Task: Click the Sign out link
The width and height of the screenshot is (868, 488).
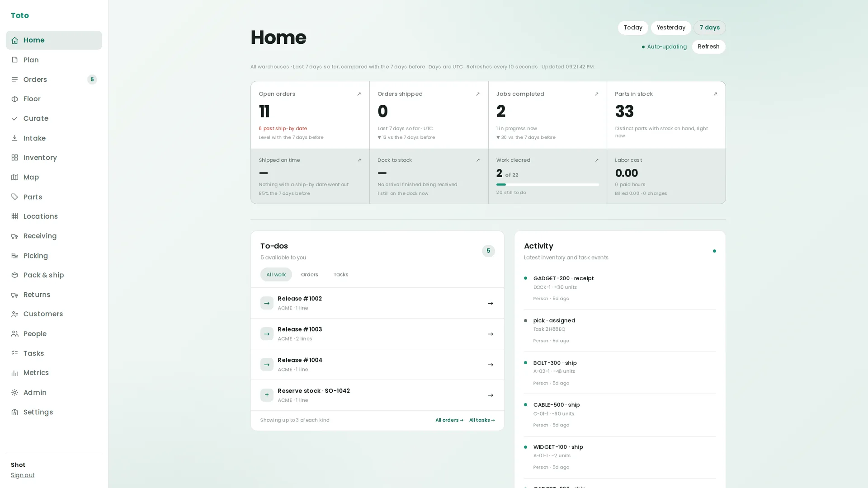Action: 23,475
